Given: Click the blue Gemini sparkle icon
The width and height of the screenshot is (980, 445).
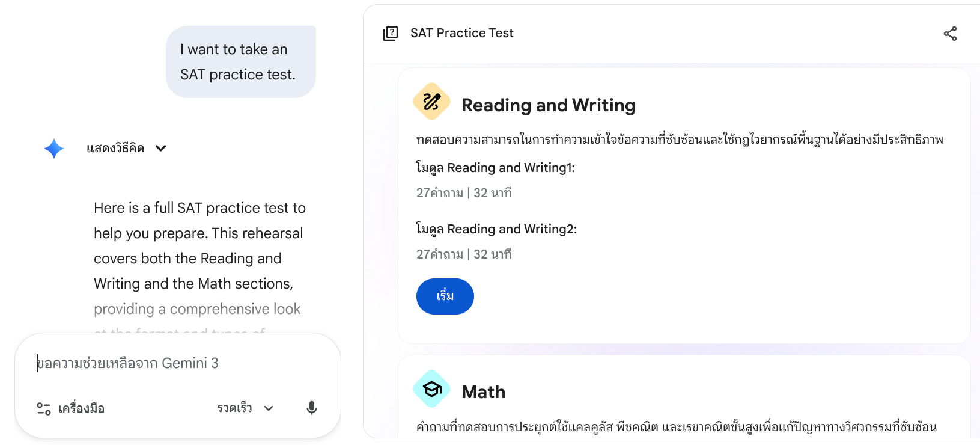Looking at the screenshot, I should click(x=54, y=149).
